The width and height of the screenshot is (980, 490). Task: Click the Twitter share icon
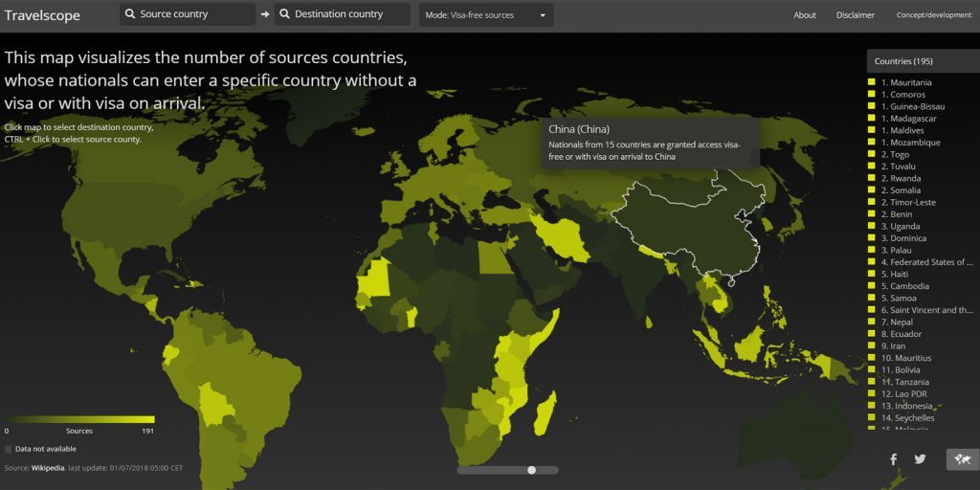tap(920, 459)
